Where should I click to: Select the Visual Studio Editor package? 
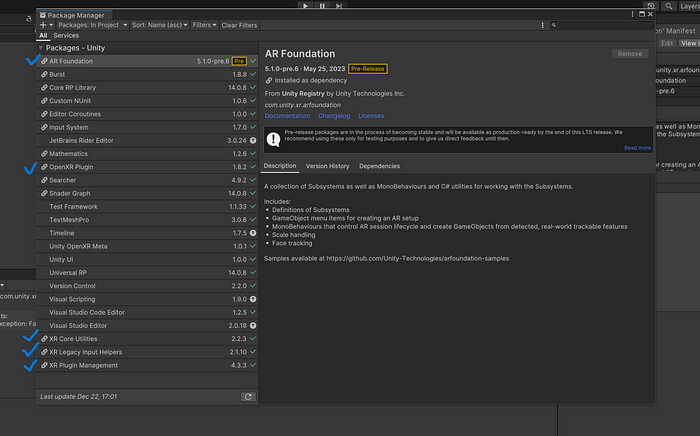tap(147, 325)
